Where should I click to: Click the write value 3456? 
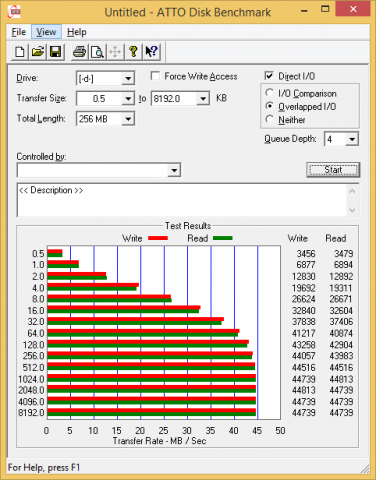click(x=306, y=254)
